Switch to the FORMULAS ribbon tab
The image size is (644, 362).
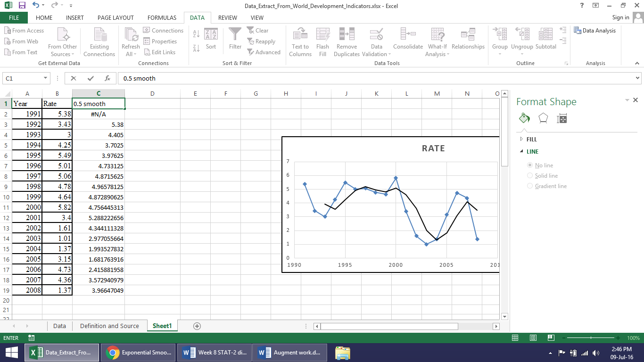pos(162,18)
